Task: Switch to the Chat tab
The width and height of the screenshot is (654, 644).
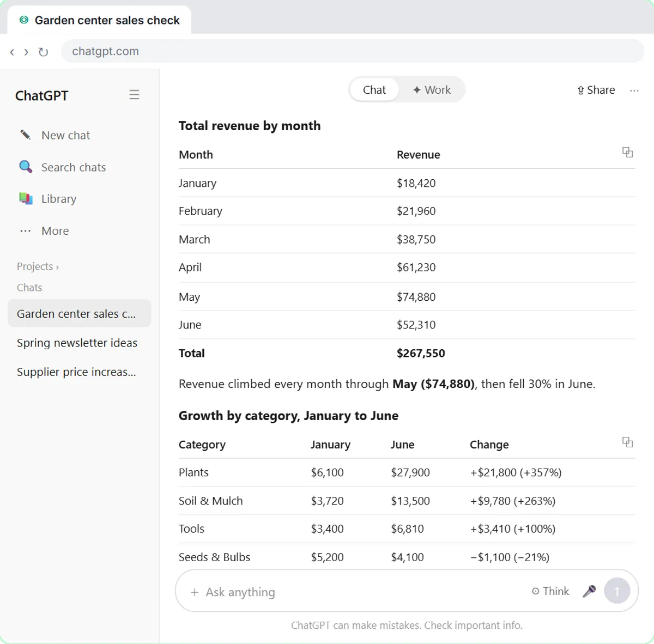Action: tap(374, 90)
